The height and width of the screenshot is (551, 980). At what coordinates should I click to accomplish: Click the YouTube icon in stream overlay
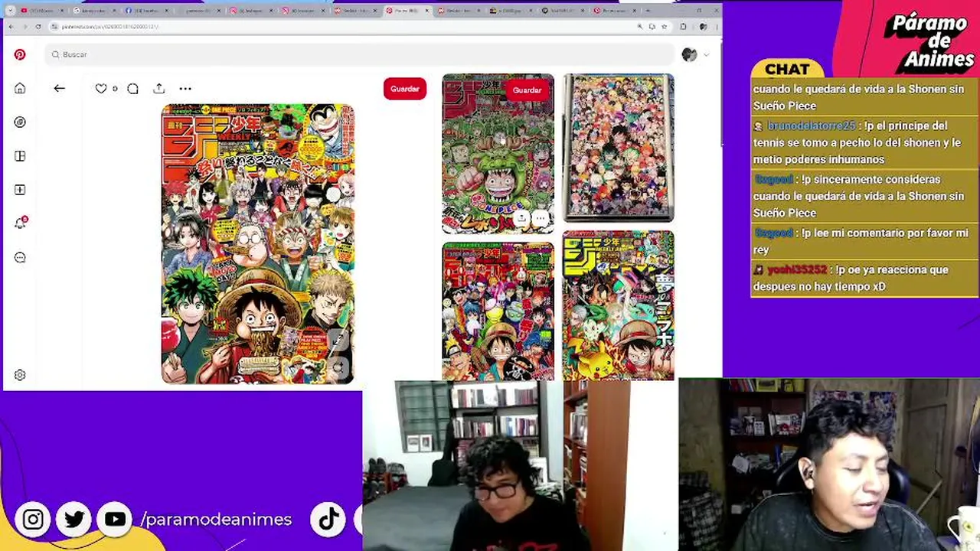pyautogui.click(x=115, y=520)
